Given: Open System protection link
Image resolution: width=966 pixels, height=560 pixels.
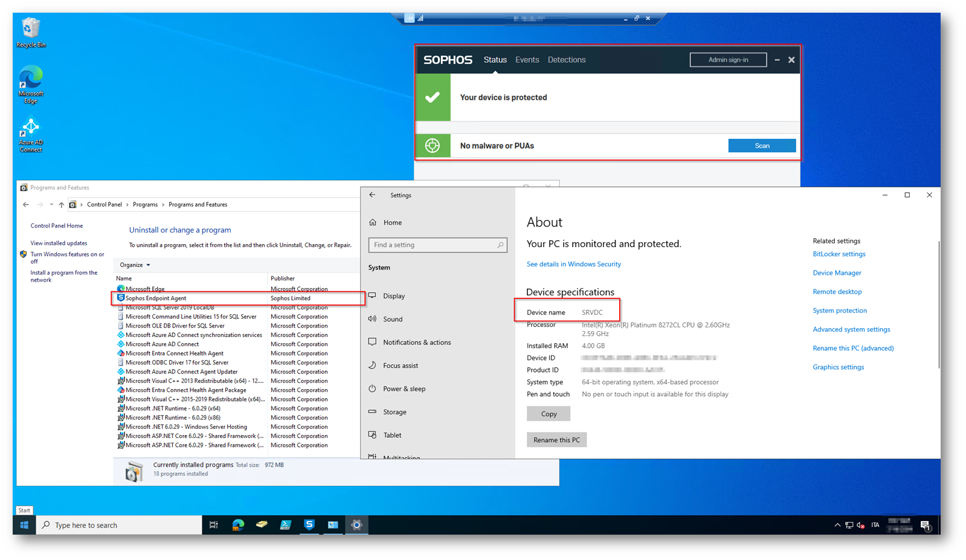Looking at the screenshot, I should click(x=839, y=311).
